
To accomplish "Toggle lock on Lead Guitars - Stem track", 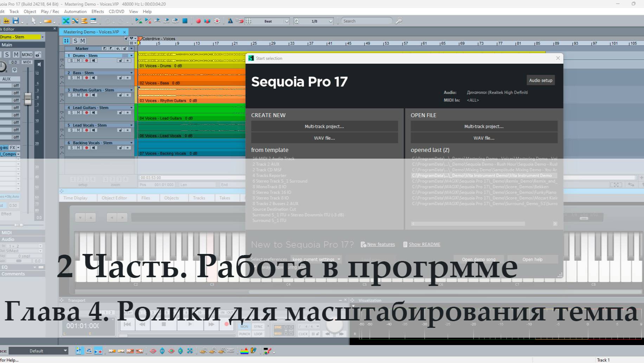I will (x=121, y=113).
